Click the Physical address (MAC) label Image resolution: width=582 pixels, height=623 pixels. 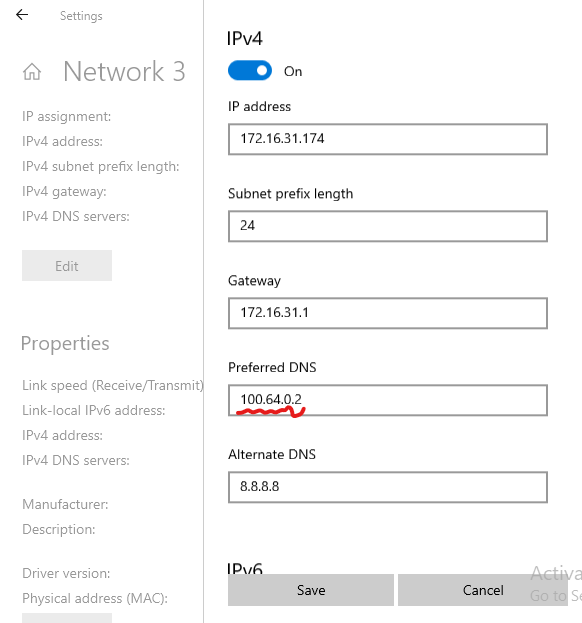pos(95,598)
